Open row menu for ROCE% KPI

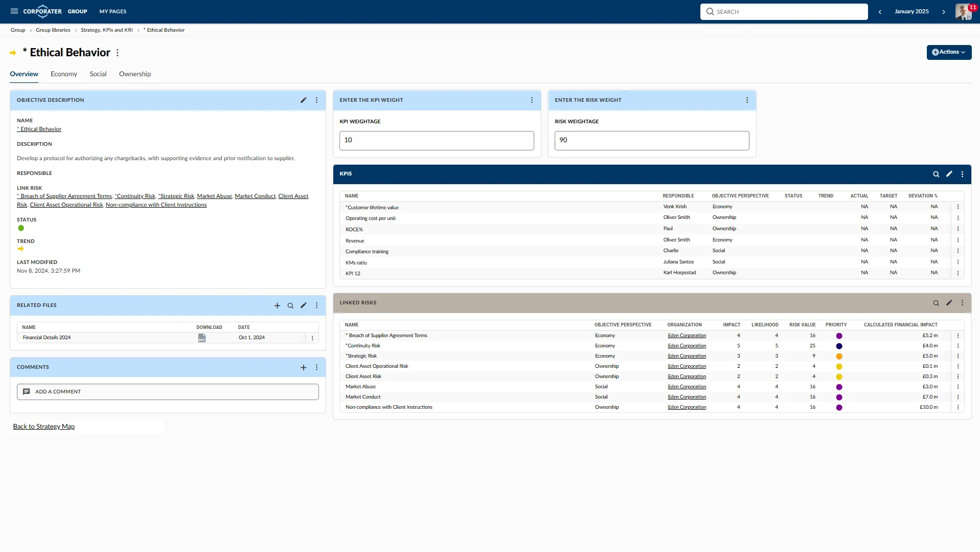click(x=958, y=229)
